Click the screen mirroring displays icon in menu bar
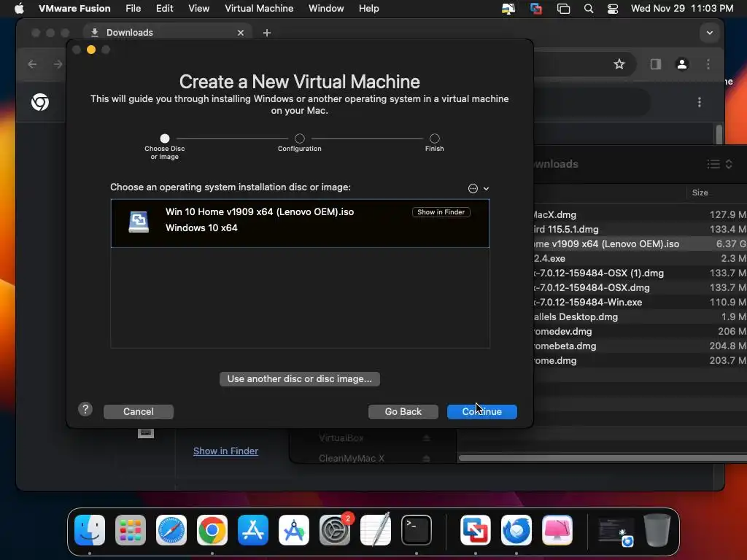 click(508, 9)
